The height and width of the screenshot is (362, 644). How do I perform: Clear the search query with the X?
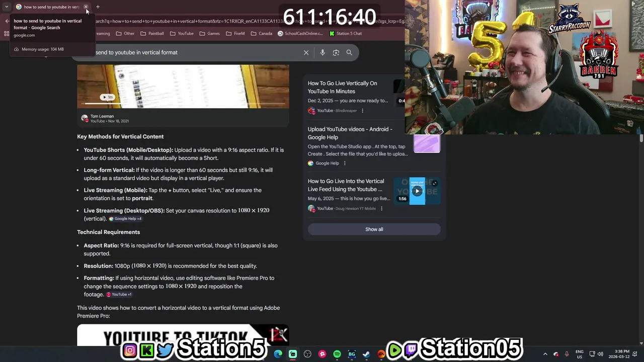(306, 52)
